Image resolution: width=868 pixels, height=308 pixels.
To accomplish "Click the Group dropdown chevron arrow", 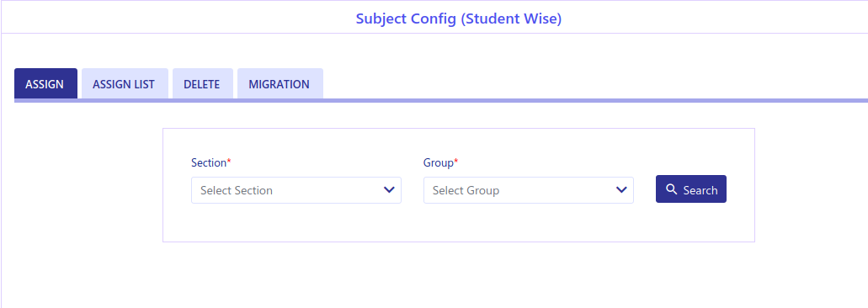I will click(621, 190).
